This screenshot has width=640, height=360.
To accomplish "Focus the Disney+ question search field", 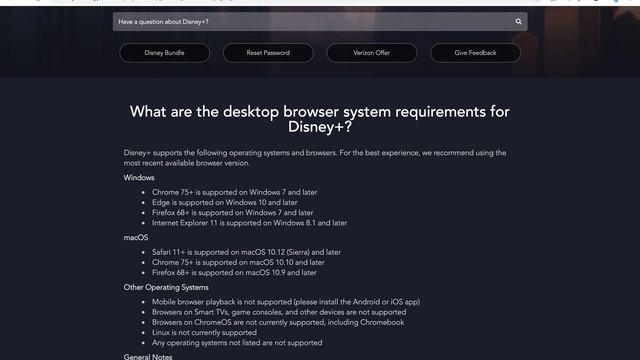I will pos(320,22).
